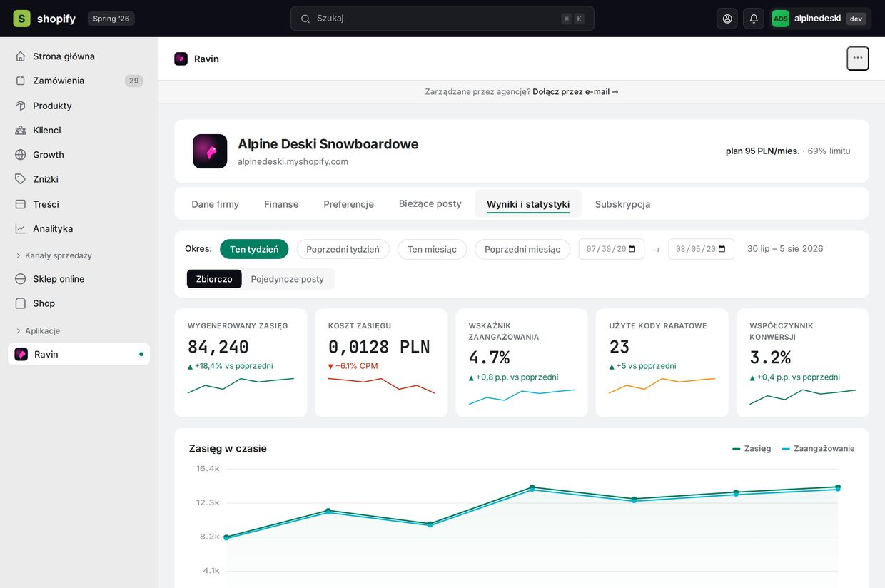Click the Ravin page title

(206, 59)
